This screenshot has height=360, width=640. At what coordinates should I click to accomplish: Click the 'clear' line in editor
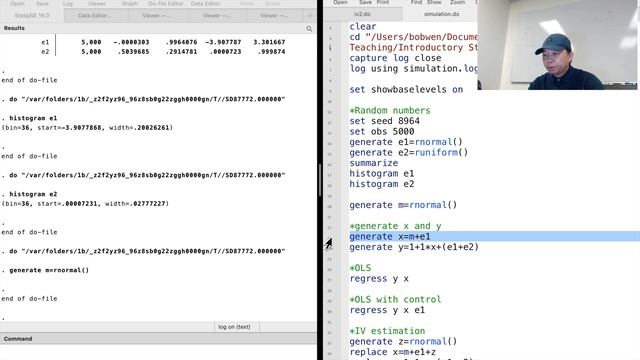362,27
